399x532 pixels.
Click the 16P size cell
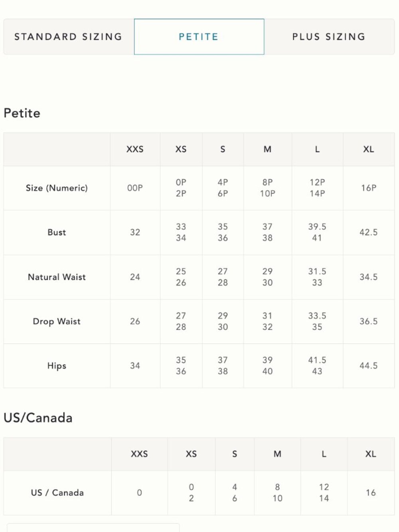point(369,188)
